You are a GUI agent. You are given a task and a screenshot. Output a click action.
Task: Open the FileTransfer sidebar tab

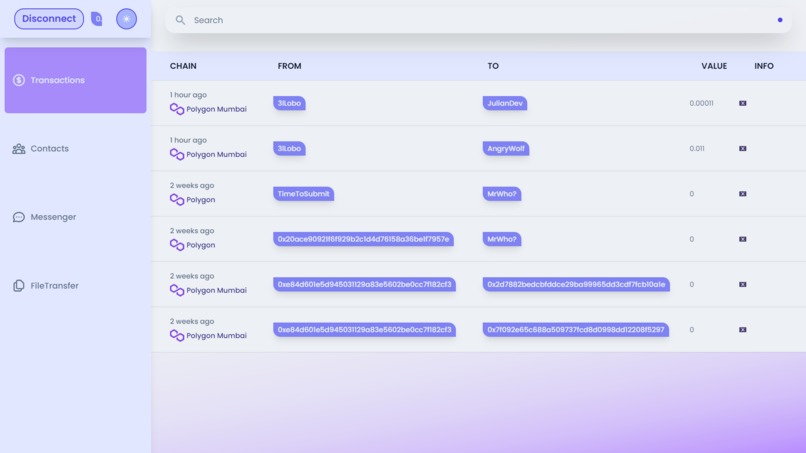tap(76, 285)
